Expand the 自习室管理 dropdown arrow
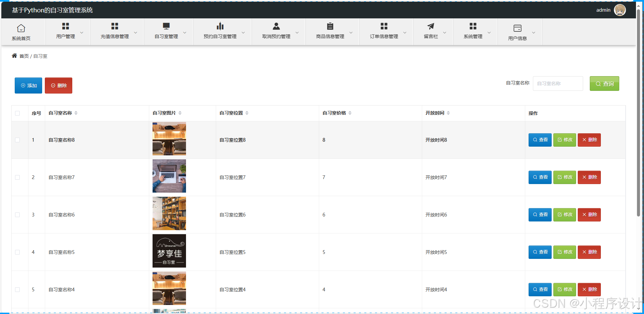 pyautogui.click(x=185, y=32)
